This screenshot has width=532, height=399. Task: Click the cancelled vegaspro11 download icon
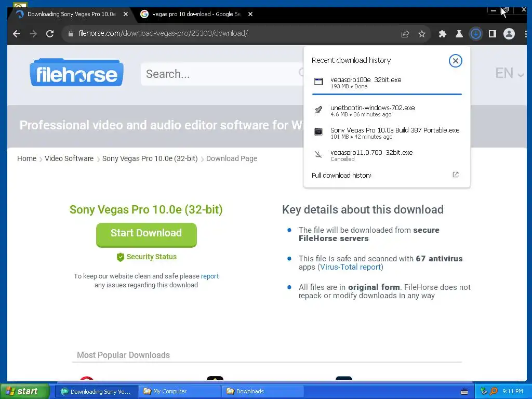click(318, 154)
